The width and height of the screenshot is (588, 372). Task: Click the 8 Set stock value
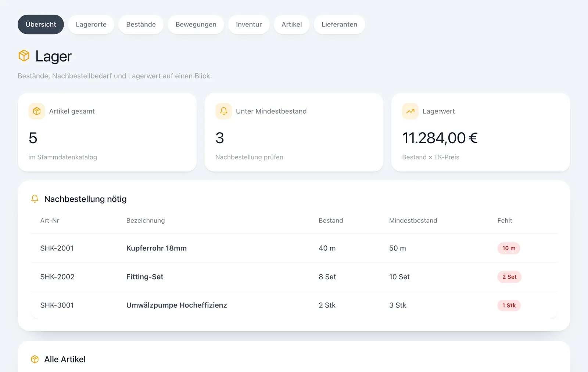tap(327, 277)
